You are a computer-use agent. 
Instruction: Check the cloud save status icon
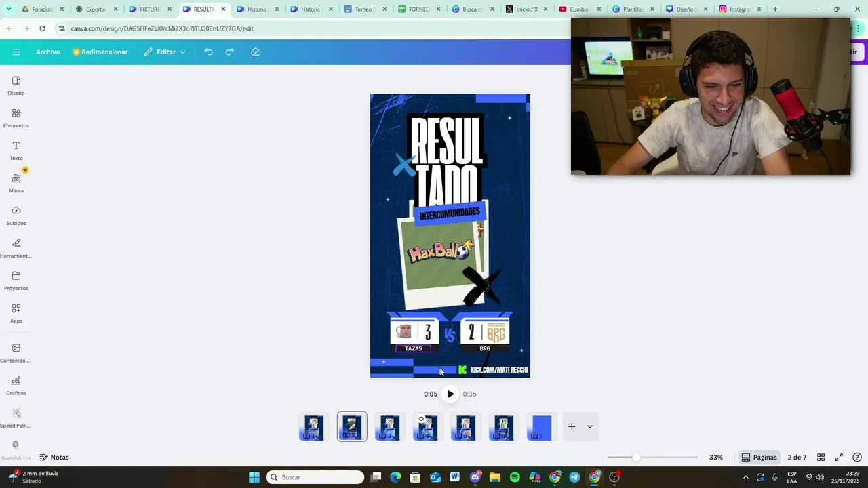(x=256, y=52)
